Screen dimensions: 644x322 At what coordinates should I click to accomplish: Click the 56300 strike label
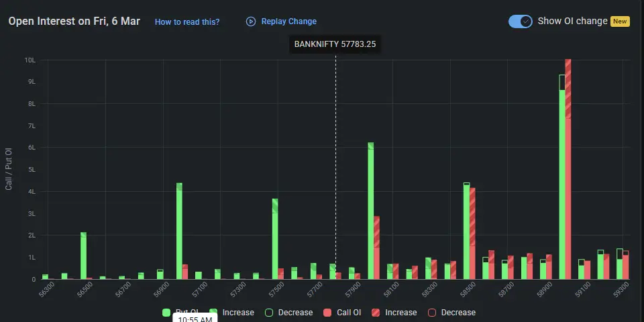(x=46, y=290)
